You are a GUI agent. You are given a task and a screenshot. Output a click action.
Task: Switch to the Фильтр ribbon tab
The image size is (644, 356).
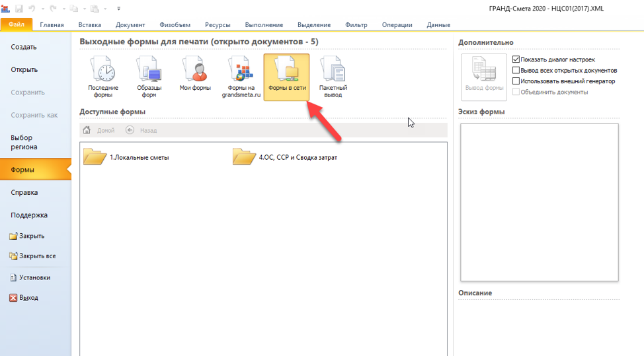356,24
